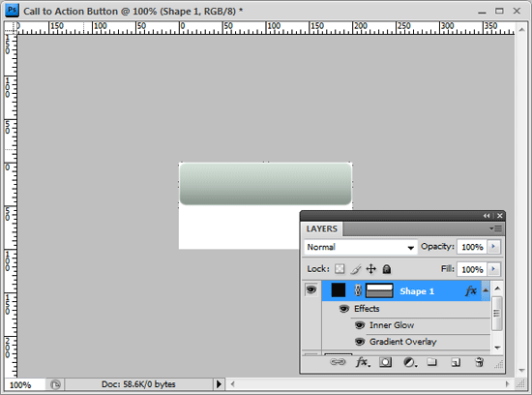Open the Normal blend mode dropdown

pyautogui.click(x=361, y=247)
